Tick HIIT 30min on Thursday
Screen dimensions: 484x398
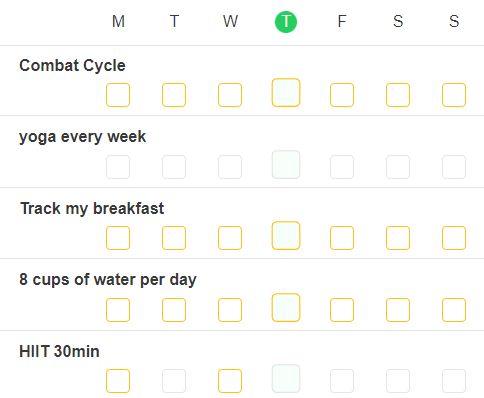point(286,379)
